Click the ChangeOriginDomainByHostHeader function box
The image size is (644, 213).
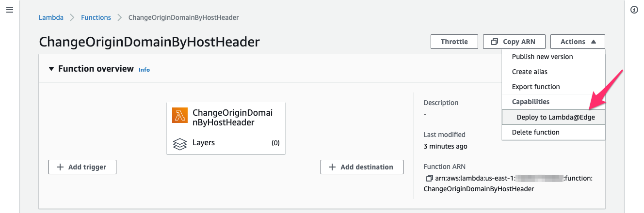click(x=226, y=128)
